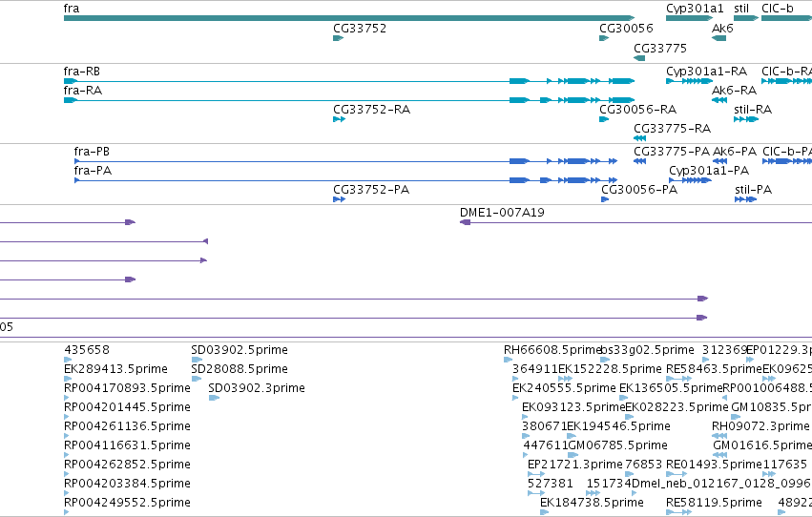This screenshot has height=517, width=812.
Task: Click the EK194546.5prime EST label
Action: pos(618,426)
